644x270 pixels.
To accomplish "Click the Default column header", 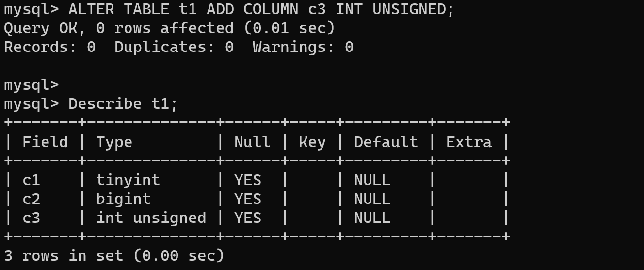I will pos(386,142).
